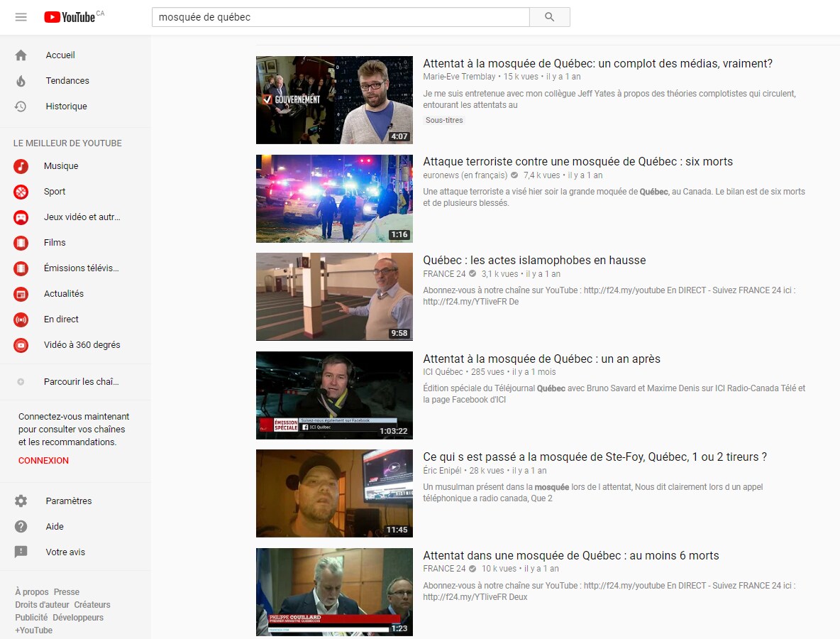Click the CONNEXION sign-in link
Image resolution: width=840 pixels, height=639 pixels.
coord(43,461)
